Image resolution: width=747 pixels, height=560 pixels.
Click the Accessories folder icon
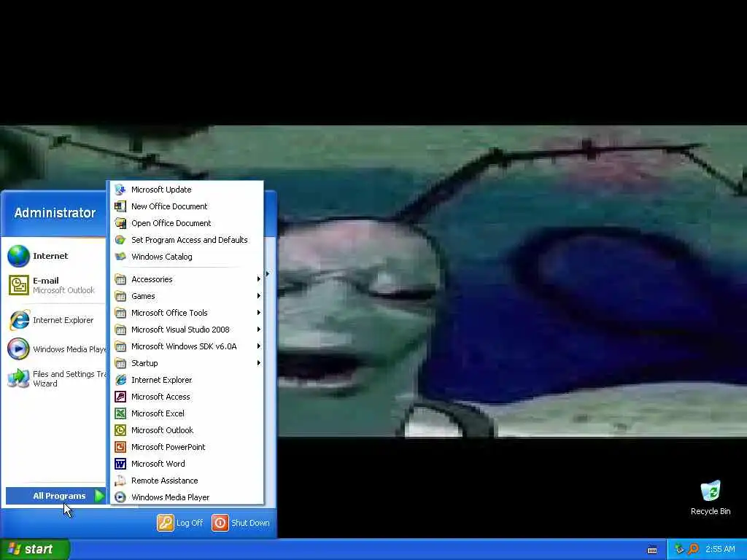click(120, 279)
